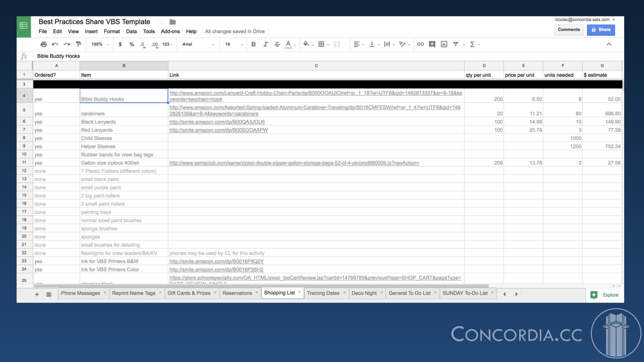Click the horizontal scrollbar
Image resolution: width=644 pixels, height=362 pixels.
tap(261, 286)
